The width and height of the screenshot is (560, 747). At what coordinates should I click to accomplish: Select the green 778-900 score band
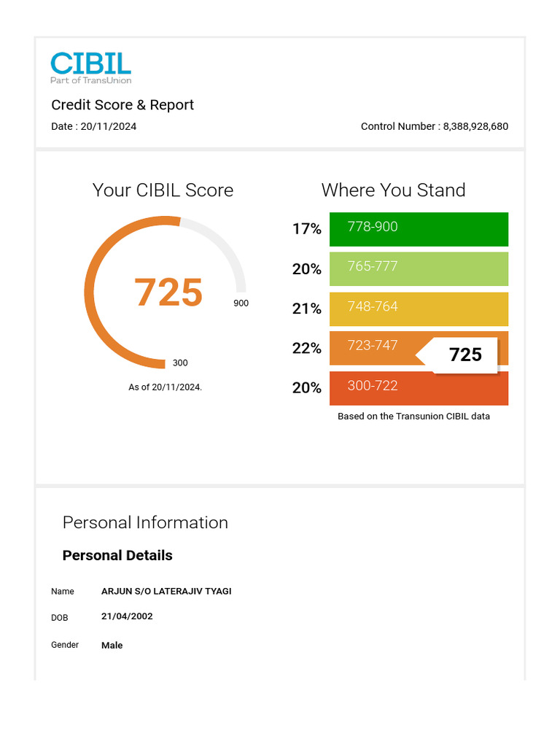419,229
